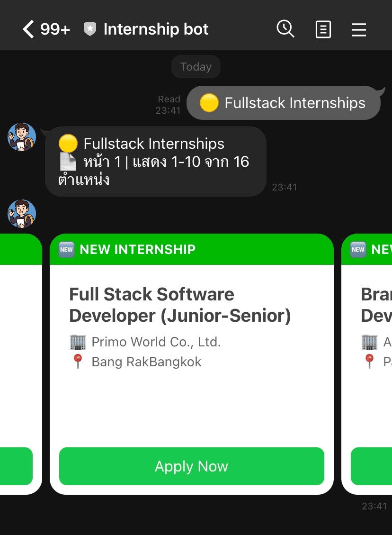The image size is (392, 535).
Task: Tap the Internship bot avatar by the message
Action: [x=21, y=138]
